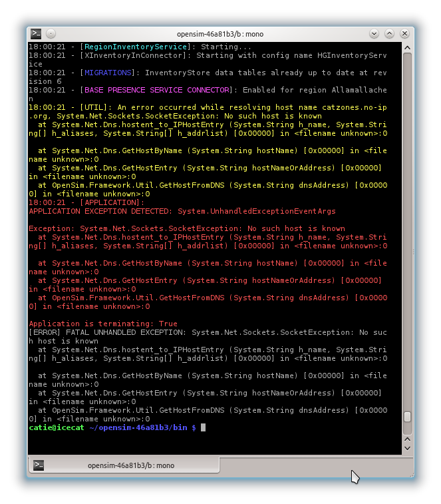Viewport: 441px width, 504px height.
Task: Click the down arrow at the scrollbar bottom
Action: click(x=407, y=448)
